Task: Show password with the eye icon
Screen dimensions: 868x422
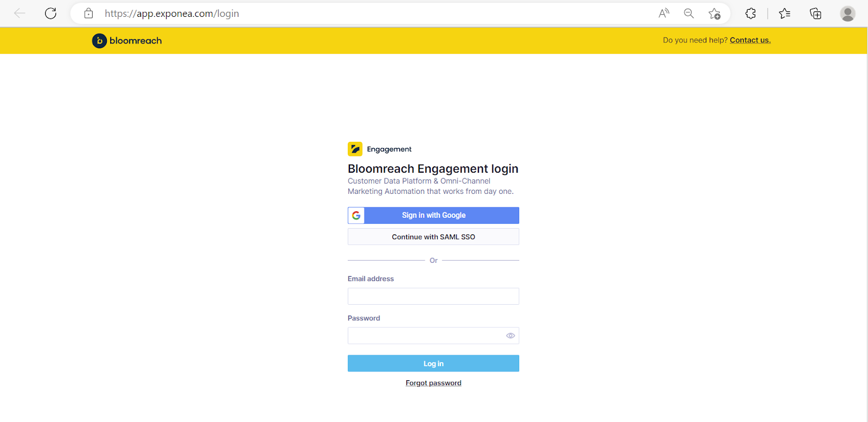Action: click(510, 336)
